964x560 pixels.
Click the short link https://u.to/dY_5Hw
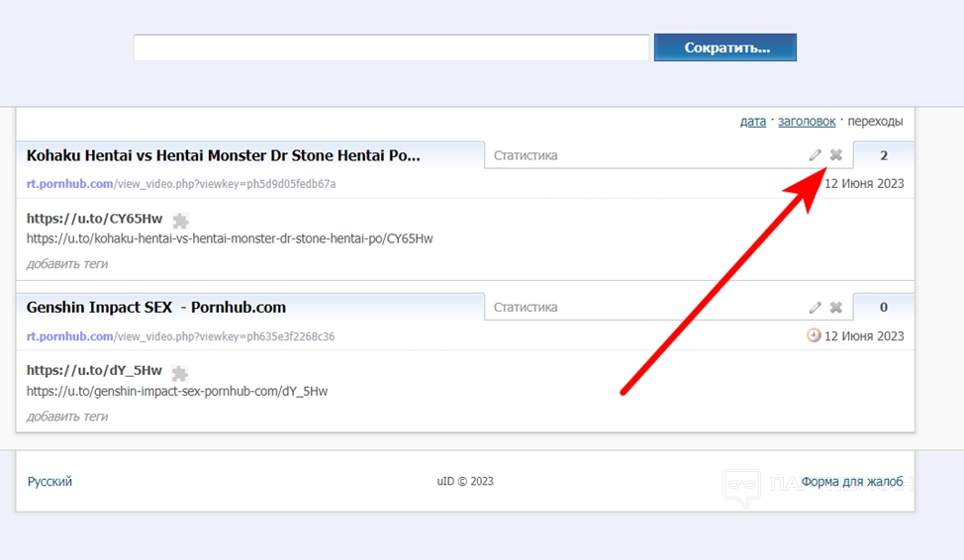(94, 371)
